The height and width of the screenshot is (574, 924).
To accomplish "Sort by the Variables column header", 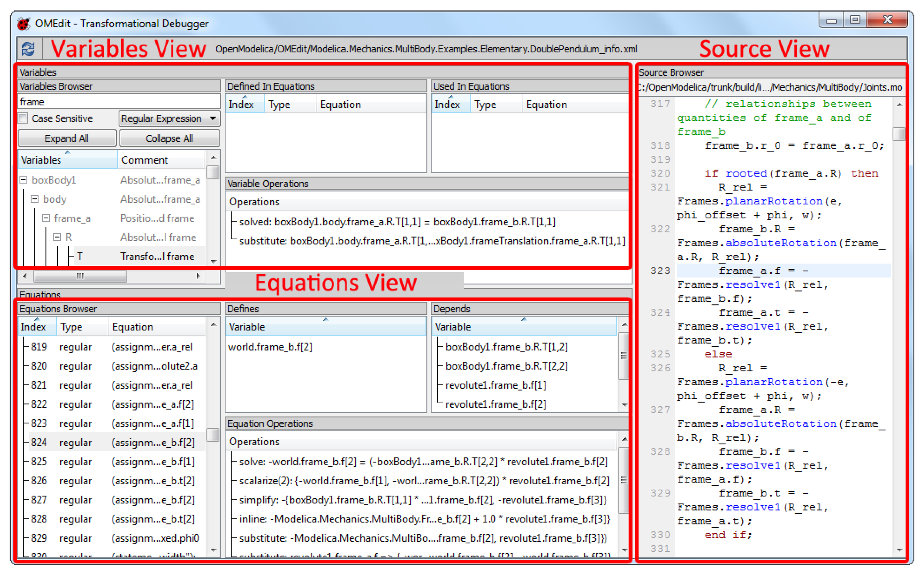I will click(67, 160).
